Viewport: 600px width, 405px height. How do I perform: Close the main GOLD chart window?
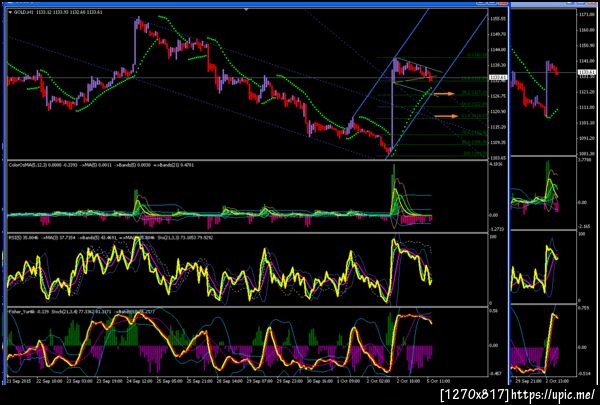pos(503,3)
